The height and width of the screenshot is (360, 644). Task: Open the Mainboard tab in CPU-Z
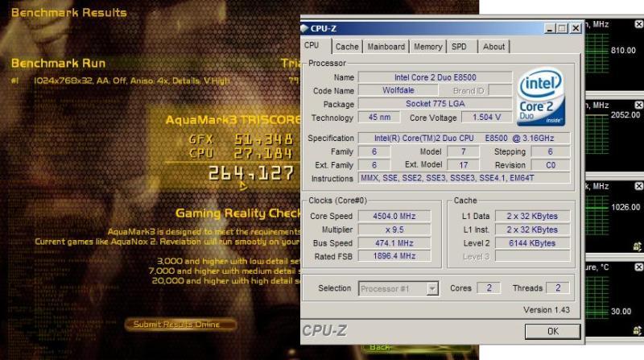386,47
